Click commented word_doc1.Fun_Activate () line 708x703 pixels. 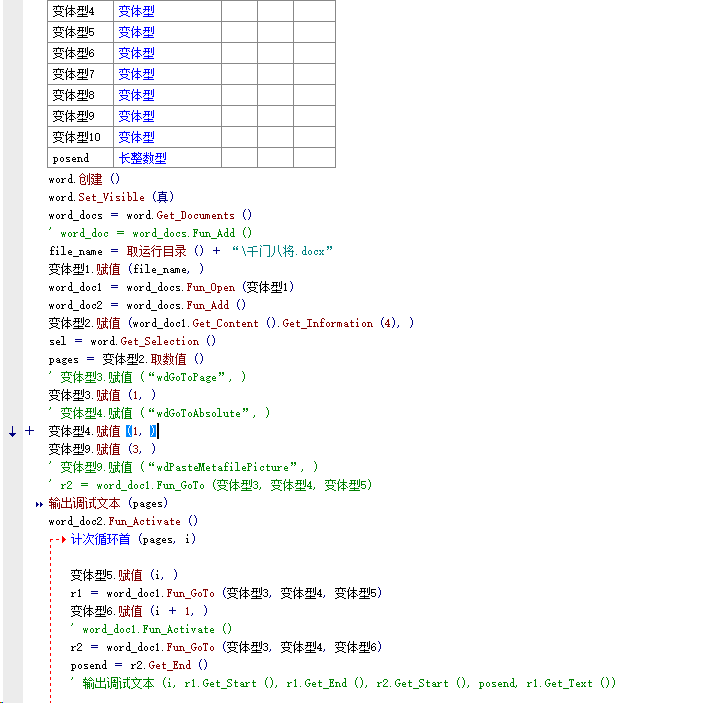(151, 629)
